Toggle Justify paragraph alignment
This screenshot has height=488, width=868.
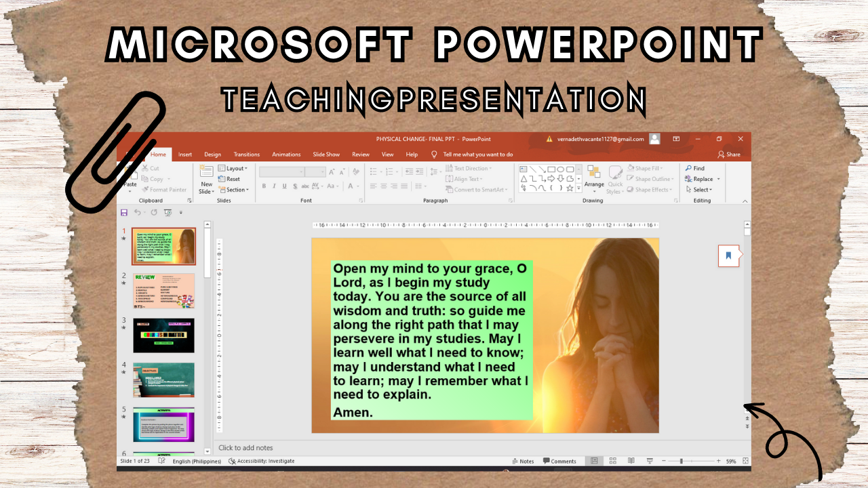tap(404, 186)
